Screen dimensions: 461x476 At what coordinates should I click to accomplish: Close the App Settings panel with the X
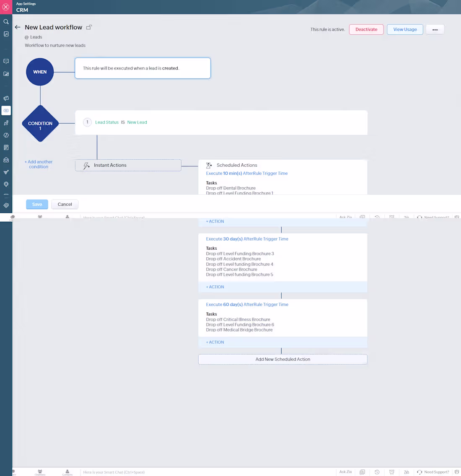(x=6, y=7)
